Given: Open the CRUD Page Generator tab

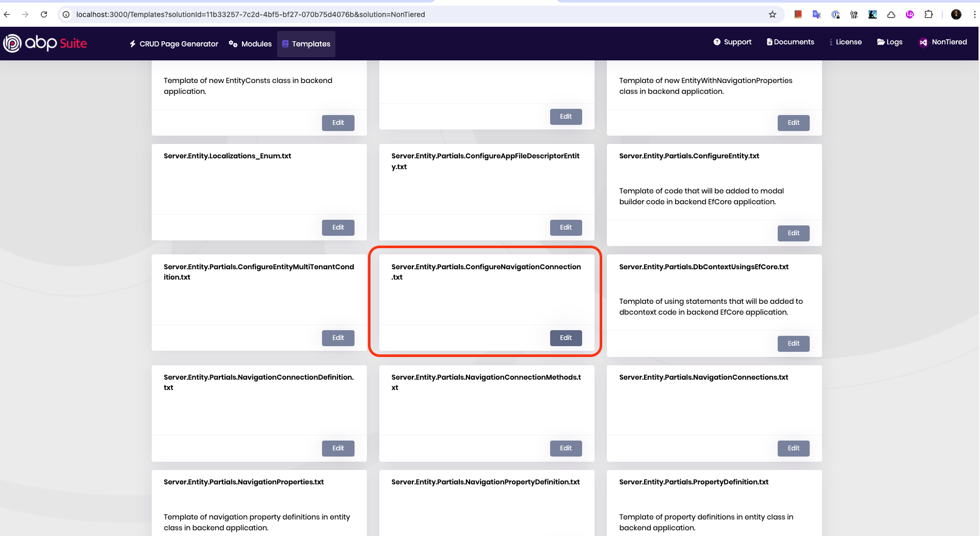Looking at the screenshot, I should click(174, 44).
